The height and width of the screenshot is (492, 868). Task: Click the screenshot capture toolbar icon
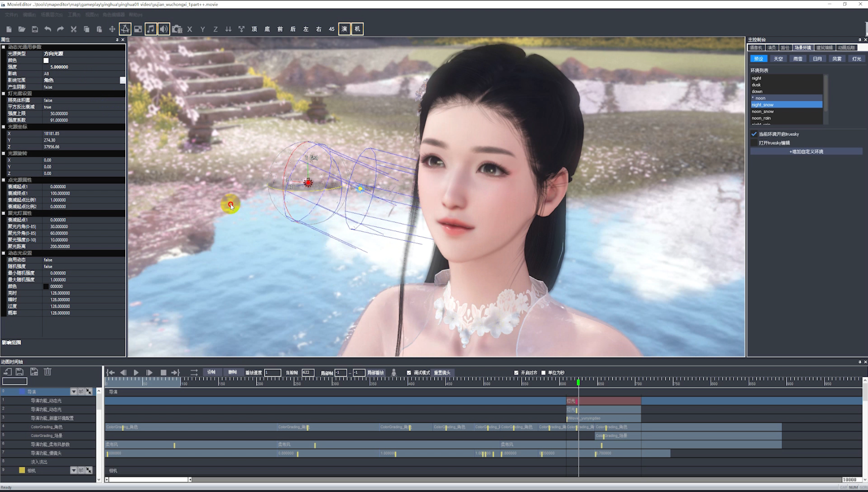(x=177, y=29)
